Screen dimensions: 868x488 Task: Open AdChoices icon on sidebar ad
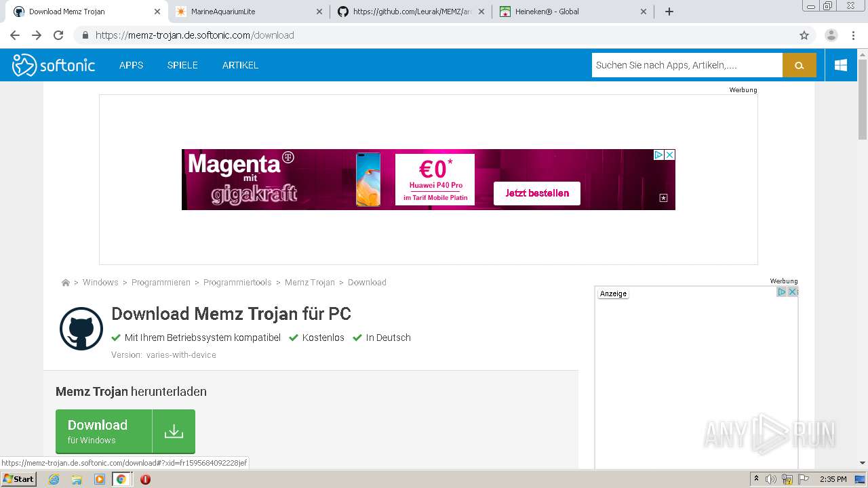781,291
